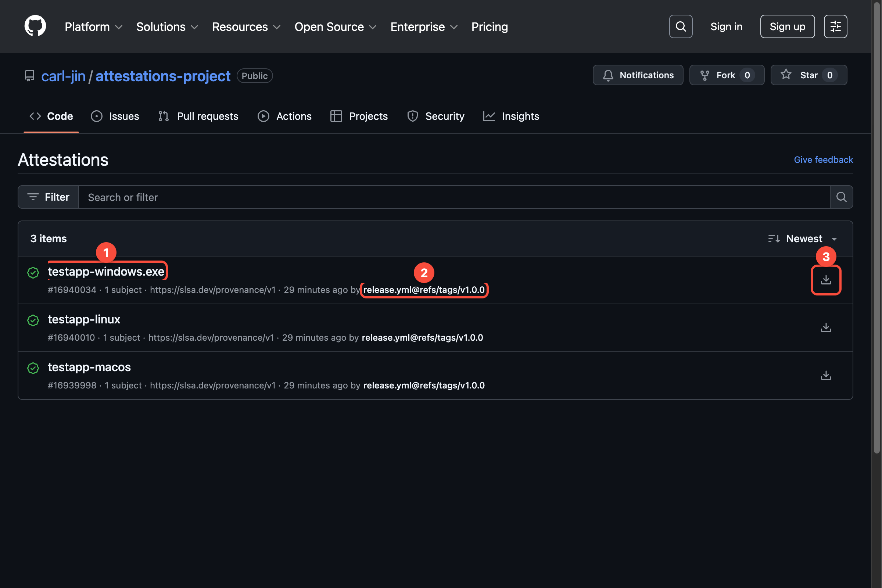Expand the Open Source dropdown
Viewport: 882px width, 588px height.
pos(335,26)
